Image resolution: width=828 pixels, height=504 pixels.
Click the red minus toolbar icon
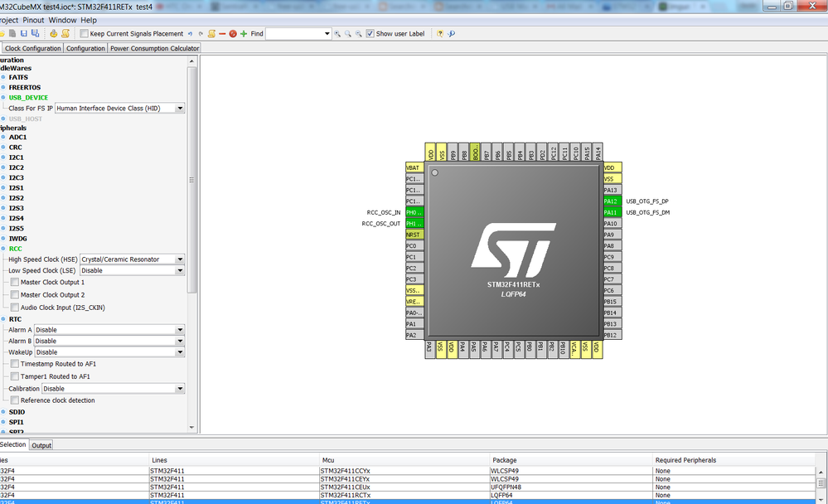[x=222, y=34]
